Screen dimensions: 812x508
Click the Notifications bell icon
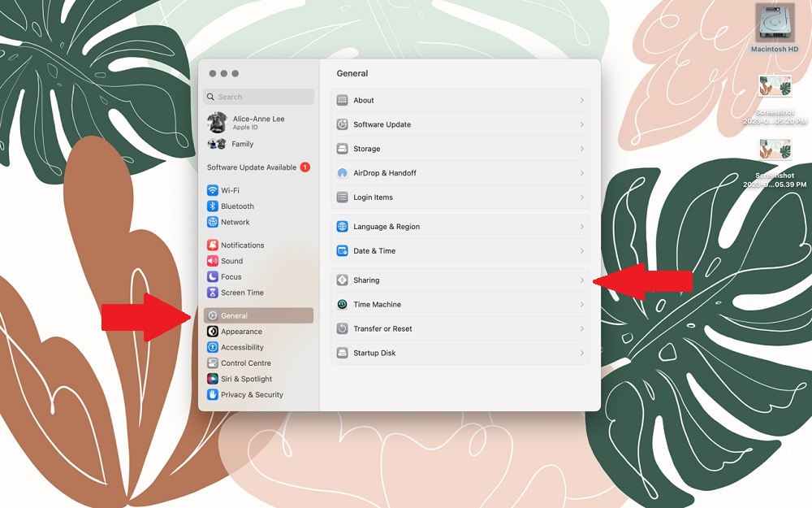coord(212,245)
